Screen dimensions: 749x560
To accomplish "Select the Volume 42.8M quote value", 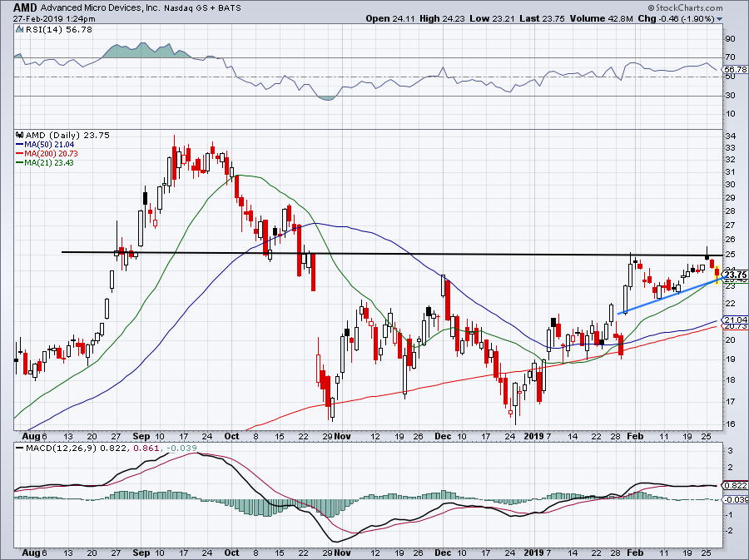I will point(602,18).
